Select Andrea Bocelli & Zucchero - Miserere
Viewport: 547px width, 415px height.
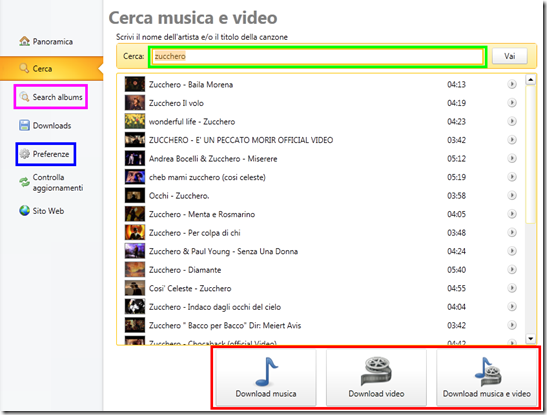click(321, 159)
